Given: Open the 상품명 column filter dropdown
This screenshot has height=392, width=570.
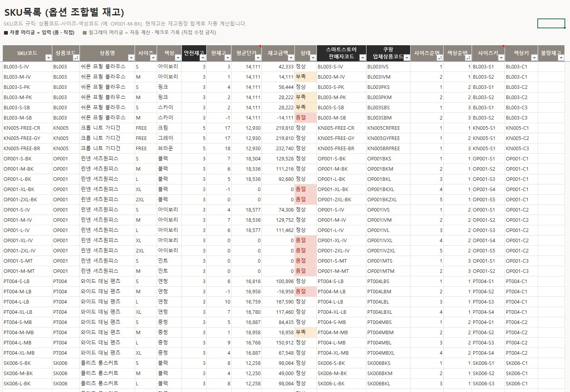Looking at the screenshot, I should coord(131,58).
